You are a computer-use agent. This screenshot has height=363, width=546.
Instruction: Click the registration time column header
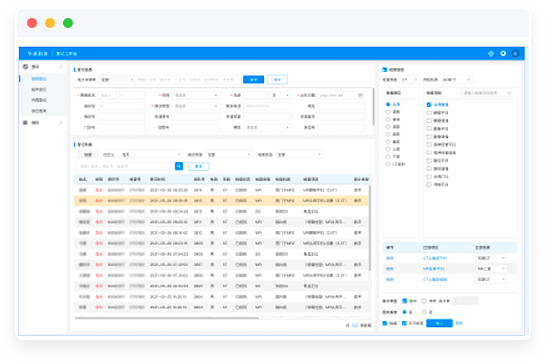[157, 179]
